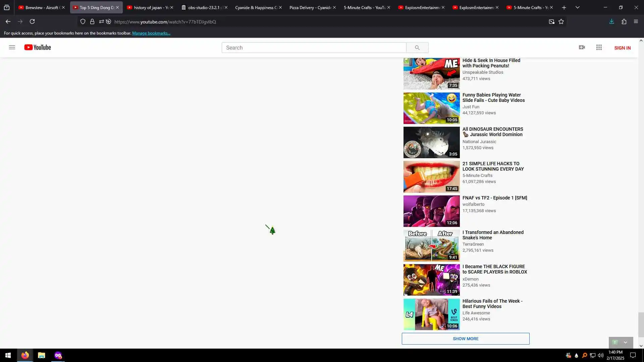This screenshot has width=644, height=362.
Task: Open the Firefox extensions puzzle icon
Action: (624, 21)
